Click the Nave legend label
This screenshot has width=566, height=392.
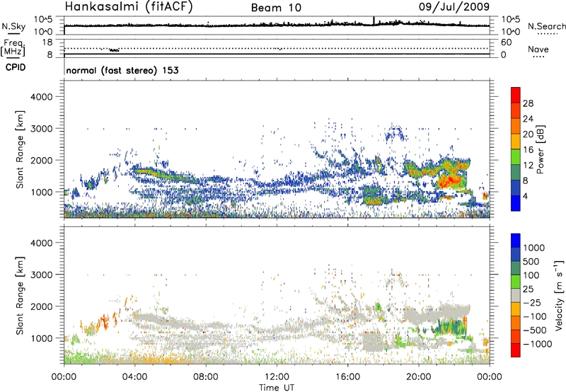click(x=538, y=49)
